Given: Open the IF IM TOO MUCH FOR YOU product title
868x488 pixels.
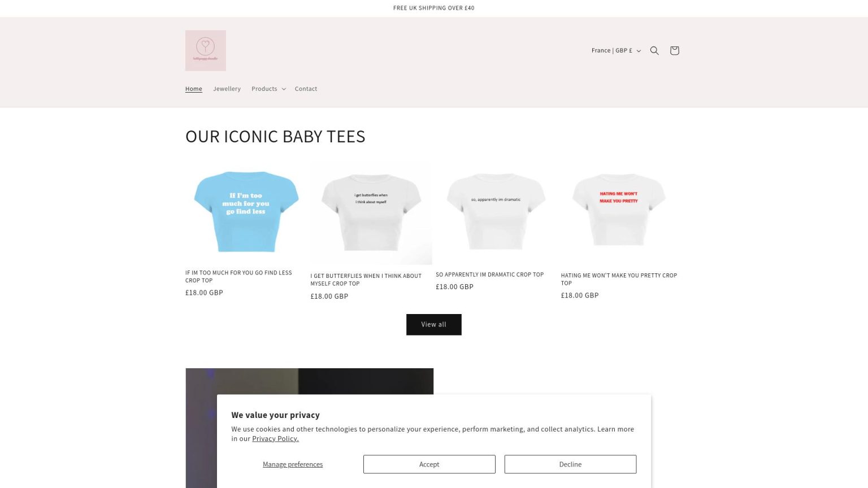Looking at the screenshot, I should [238, 277].
